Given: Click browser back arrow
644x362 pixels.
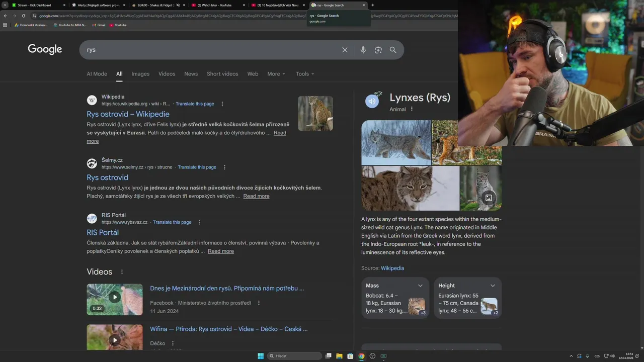Looking at the screenshot, I should 6,16.
